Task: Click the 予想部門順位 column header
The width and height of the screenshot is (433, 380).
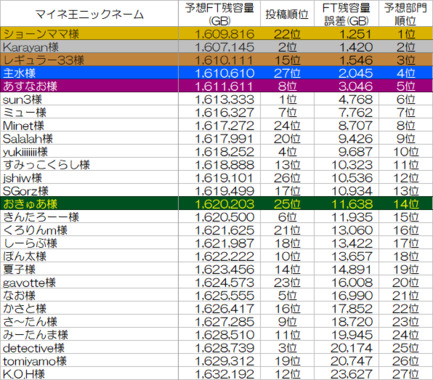Action: click(x=406, y=14)
